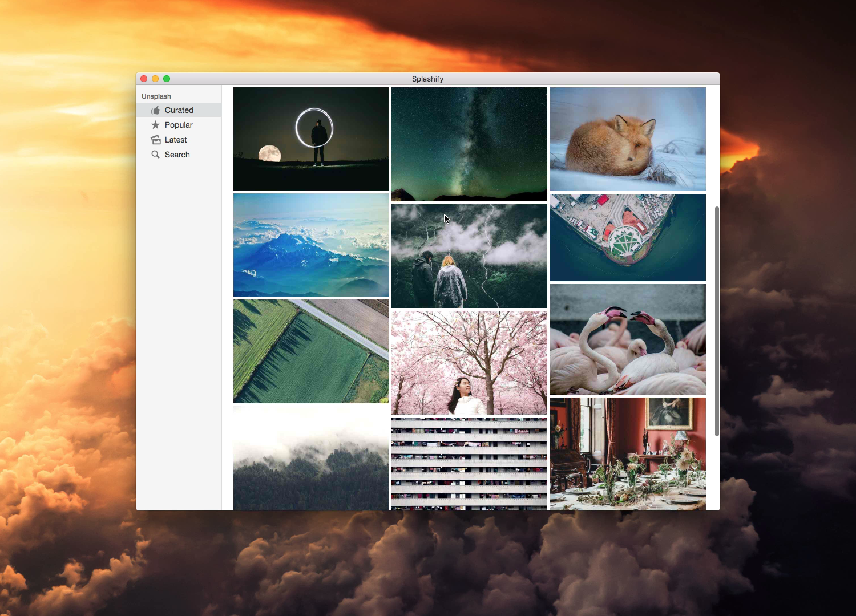Choose the apartment building facade photo
The height and width of the screenshot is (616, 856).
[x=469, y=464]
